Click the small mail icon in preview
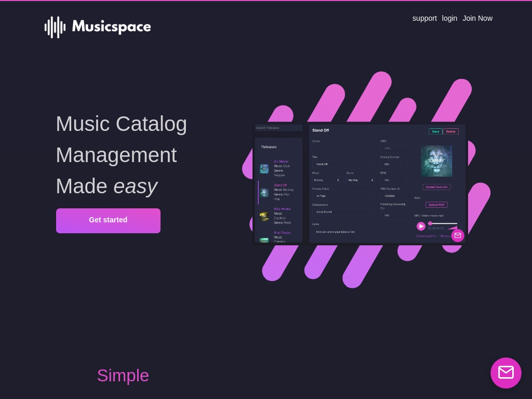 pyautogui.click(x=457, y=235)
